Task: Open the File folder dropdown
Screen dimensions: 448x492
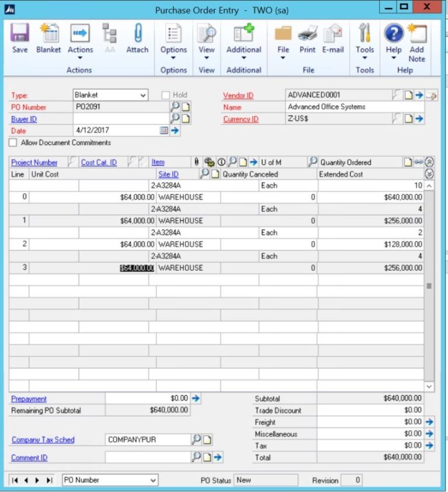Action: click(283, 41)
